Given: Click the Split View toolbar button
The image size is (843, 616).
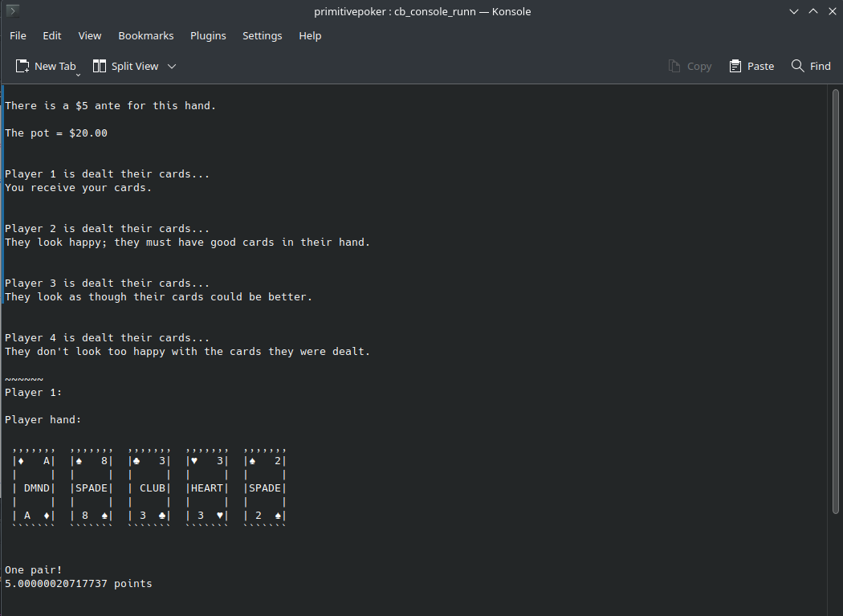Looking at the screenshot, I should (126, 66).
